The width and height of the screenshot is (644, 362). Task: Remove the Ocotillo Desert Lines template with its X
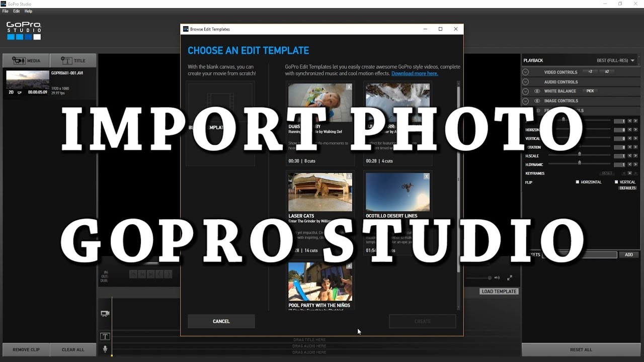click(427, 176)
